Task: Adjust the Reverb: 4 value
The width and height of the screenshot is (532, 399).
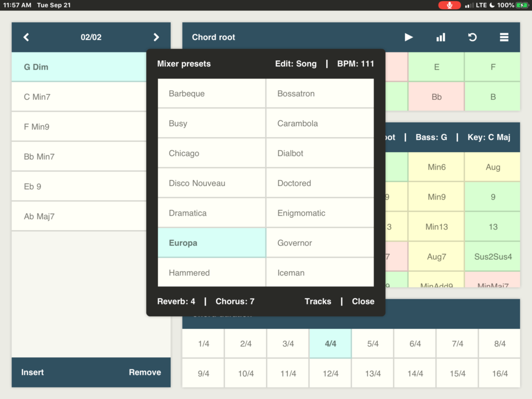Action: point(176,301)
